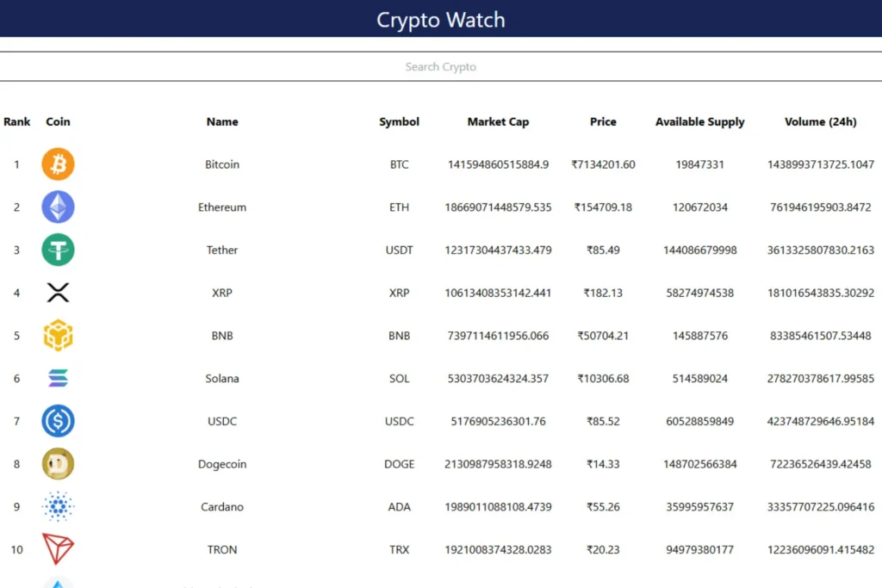Open the BNB coin icon

(x=58, y=336)
